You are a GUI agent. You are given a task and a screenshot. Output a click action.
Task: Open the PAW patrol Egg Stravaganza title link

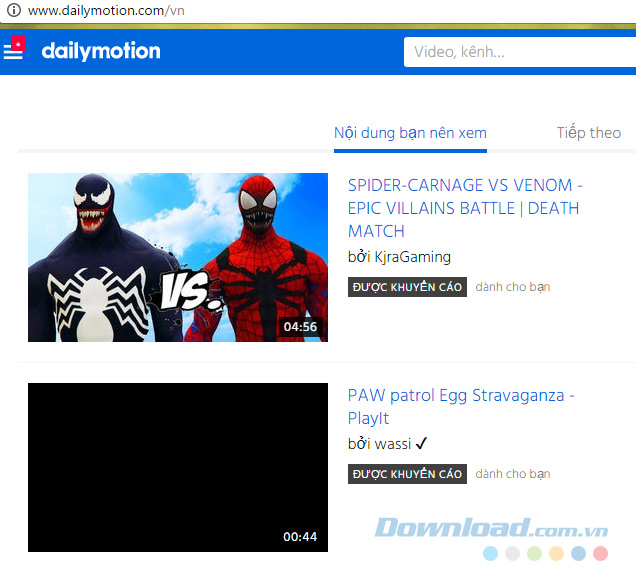tap(461, 406)
